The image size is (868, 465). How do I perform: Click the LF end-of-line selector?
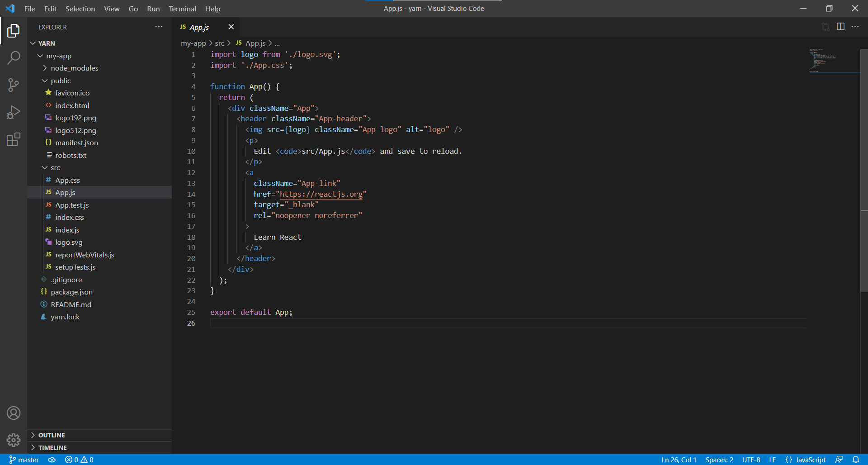coord(772,460)
